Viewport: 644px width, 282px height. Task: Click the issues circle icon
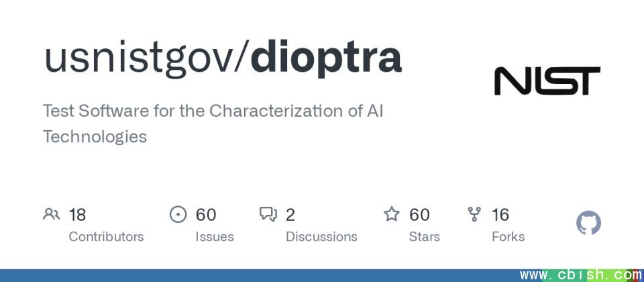pyautogui.click(x=178, y=215)
